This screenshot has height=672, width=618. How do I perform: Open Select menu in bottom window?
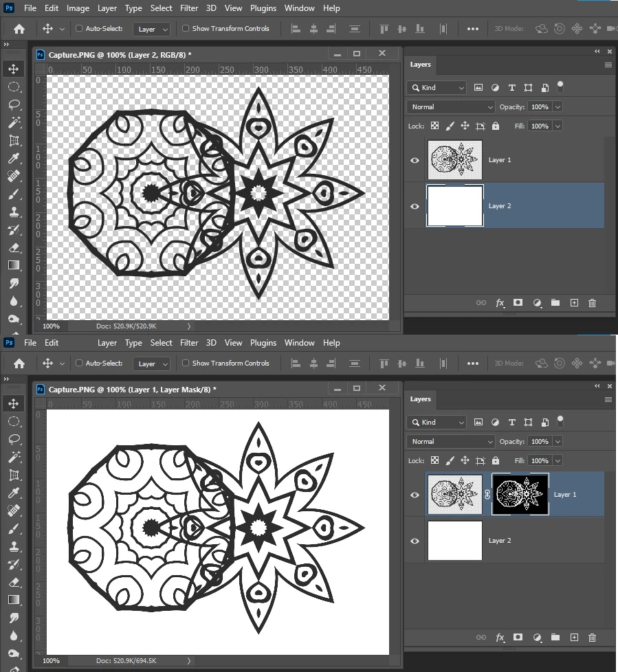pyautogui.click(x=162, y=343)
